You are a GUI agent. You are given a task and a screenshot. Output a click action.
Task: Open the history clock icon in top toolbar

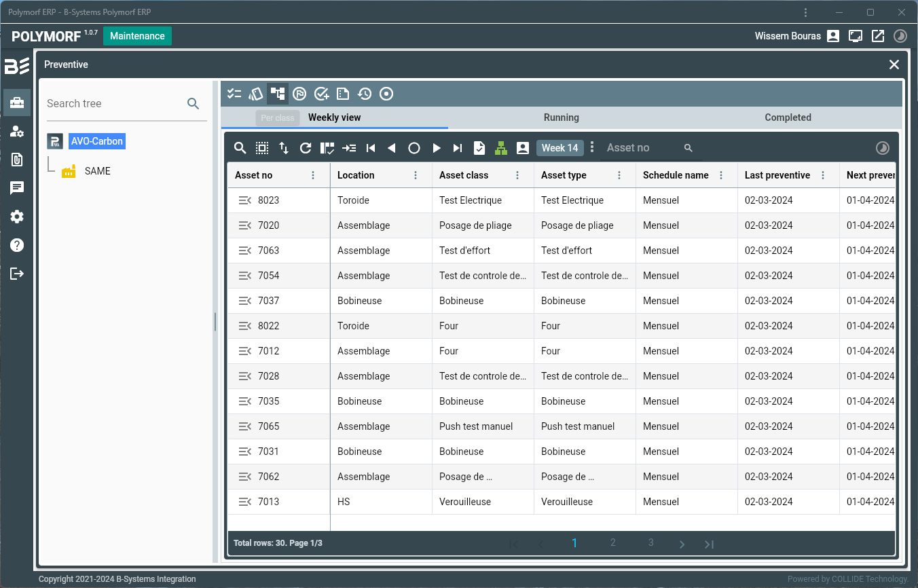(x=365, y=94)
